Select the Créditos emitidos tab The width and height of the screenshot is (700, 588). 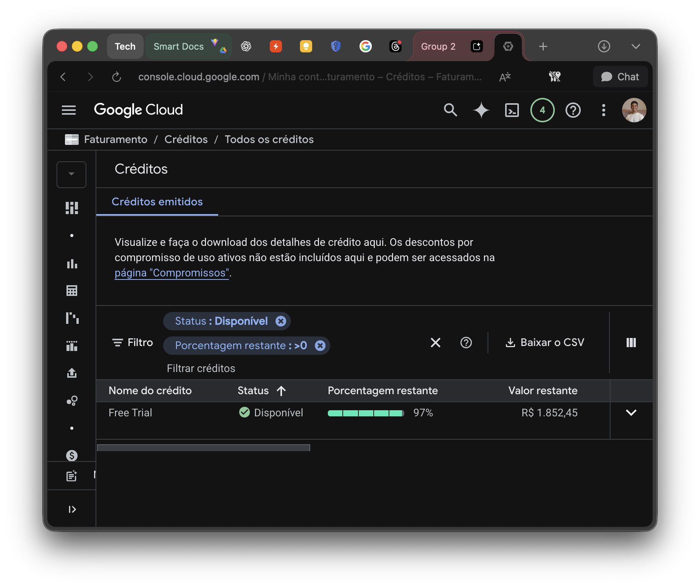[157, 202]
